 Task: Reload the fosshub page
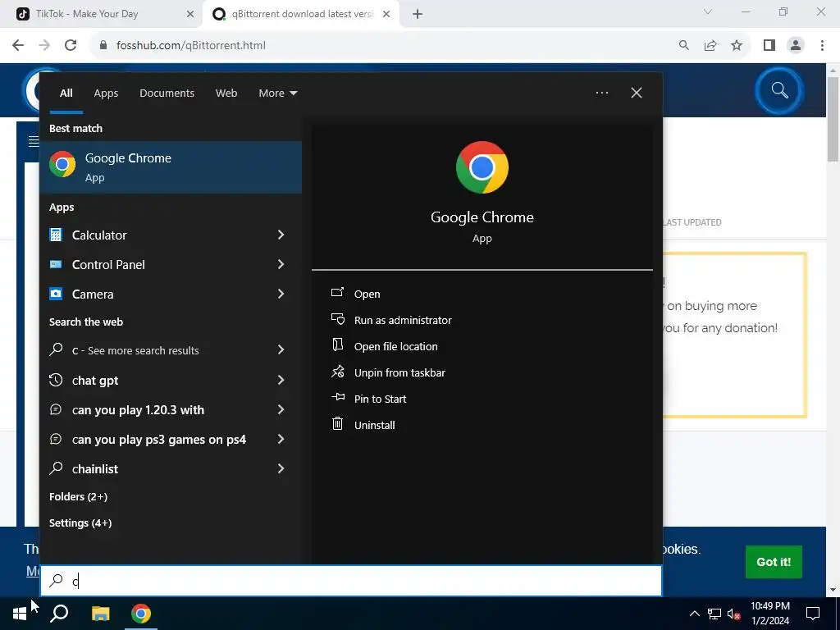71,46
